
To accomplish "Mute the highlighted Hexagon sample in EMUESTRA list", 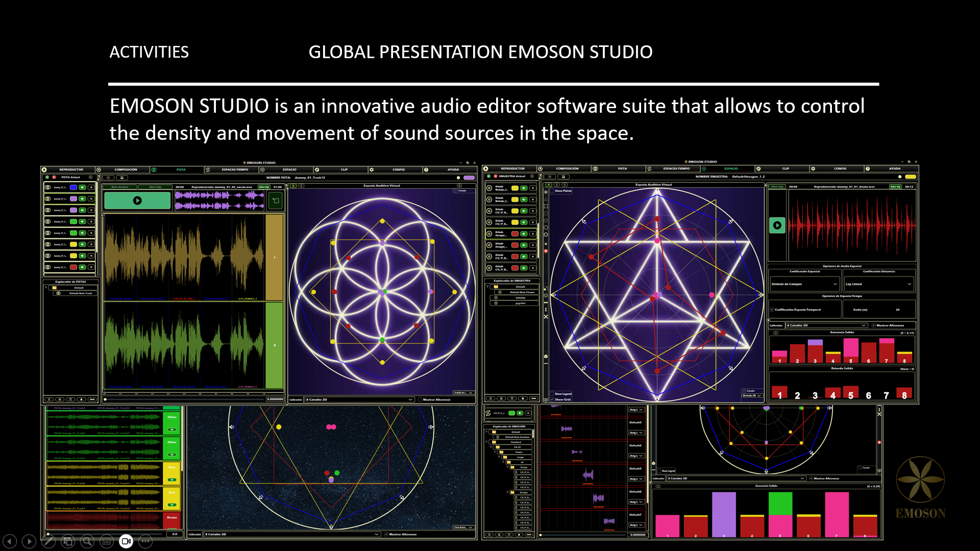I will click(524, 234).
